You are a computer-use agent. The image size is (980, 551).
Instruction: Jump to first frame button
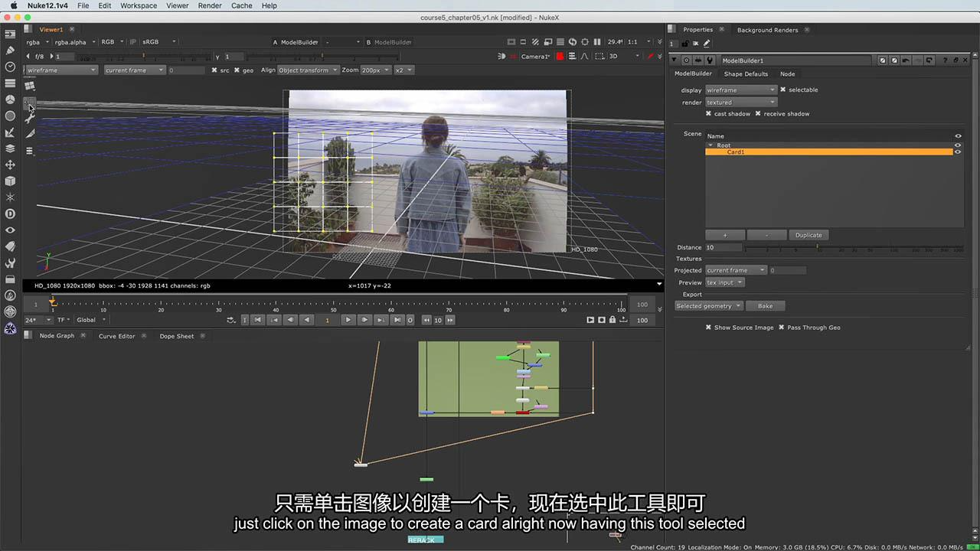(258, 320)
